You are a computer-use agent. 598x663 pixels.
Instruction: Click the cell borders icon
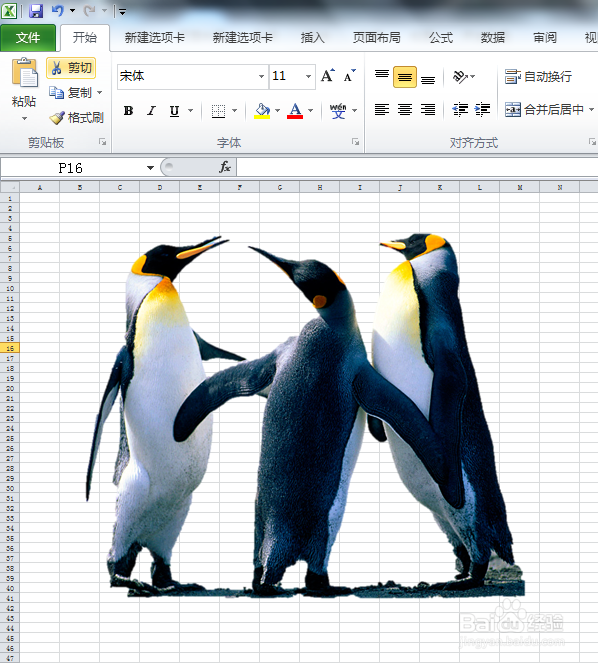[218, 111]
